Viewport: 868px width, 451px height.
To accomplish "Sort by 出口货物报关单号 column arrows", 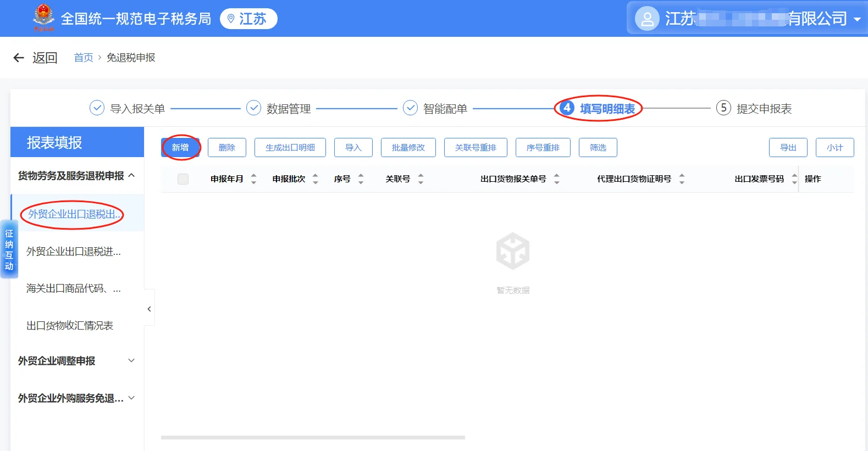I will (x=556, y=179).
